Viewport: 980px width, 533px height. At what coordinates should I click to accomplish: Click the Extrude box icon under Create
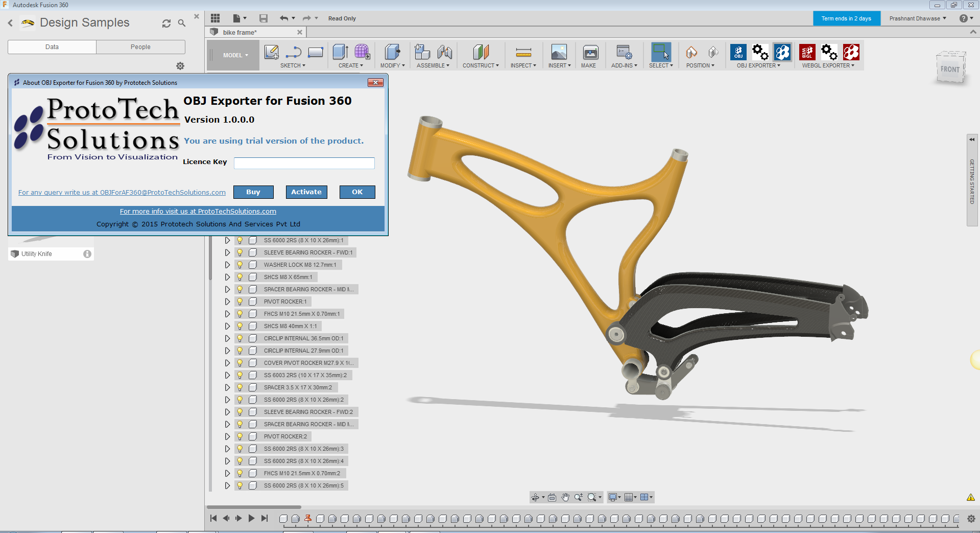tap(340, 52)
